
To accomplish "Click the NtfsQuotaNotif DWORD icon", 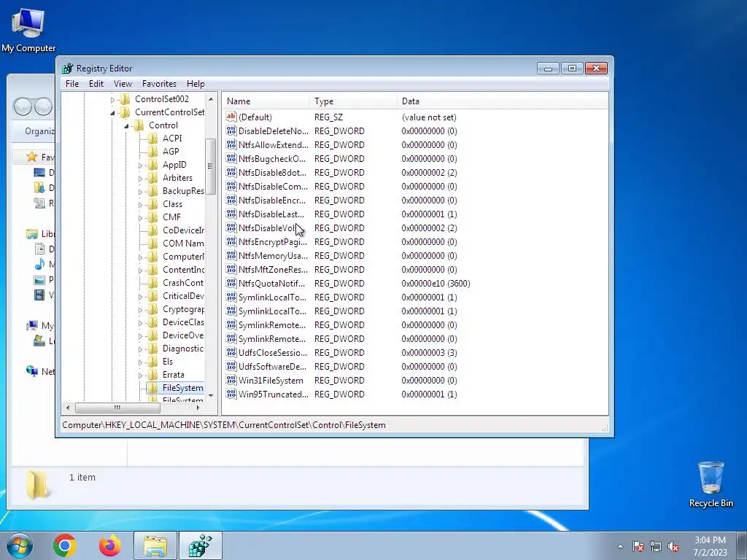I will (231, 283).
